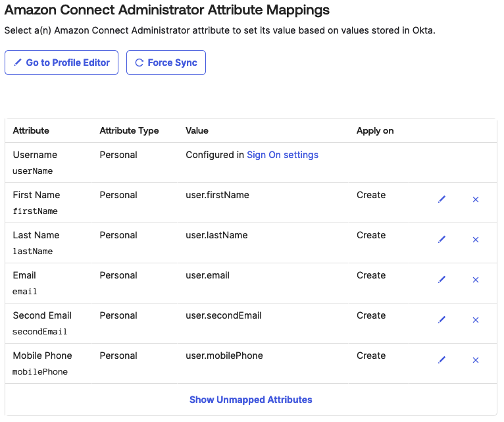
Task: Click the Attribute Type column header
Action: pos(129,130)
